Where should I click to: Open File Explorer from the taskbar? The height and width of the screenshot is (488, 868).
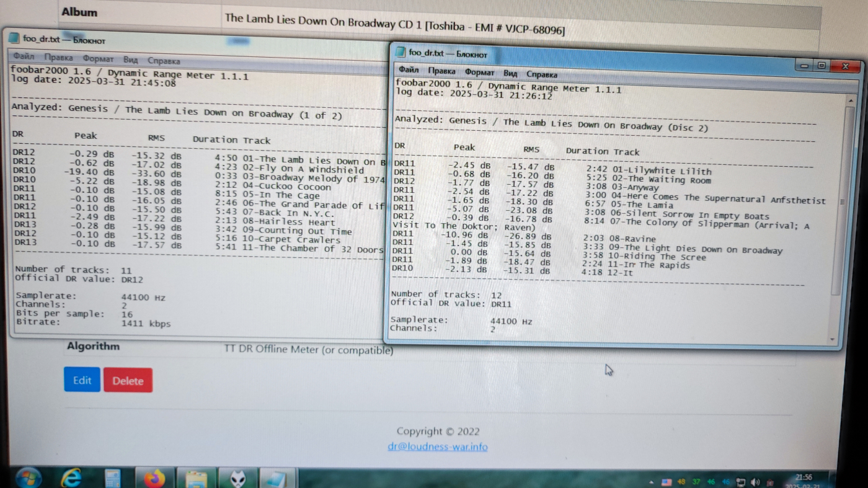(x=197, y=480)
